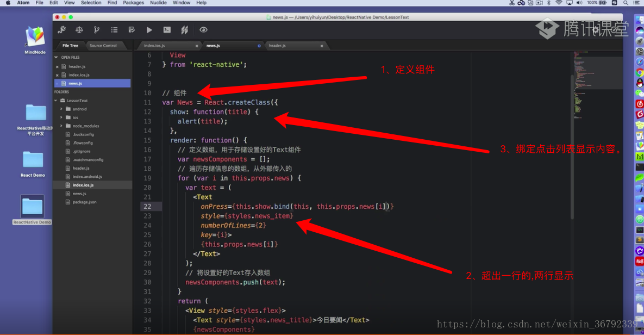Click the wrench tools icon in Nuclide toolbar
This screenshot has height=335, width=644.
click(61, 29)
